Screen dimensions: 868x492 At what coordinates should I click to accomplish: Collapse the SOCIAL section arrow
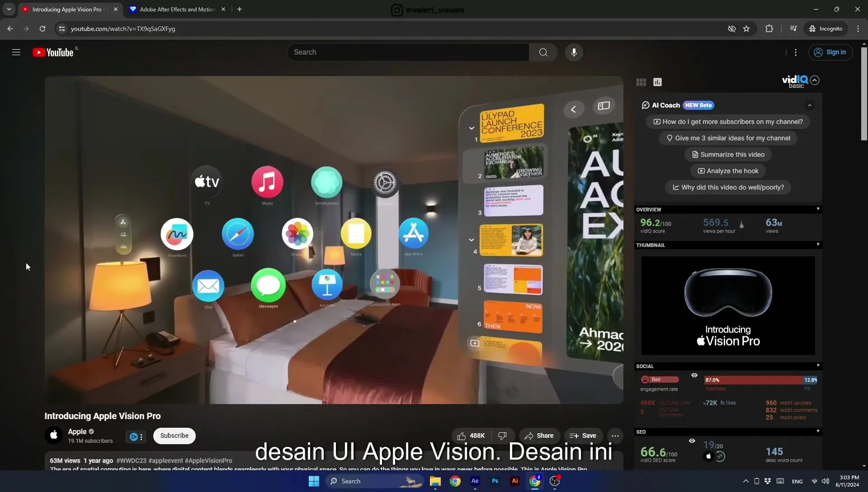coord(818,366)
